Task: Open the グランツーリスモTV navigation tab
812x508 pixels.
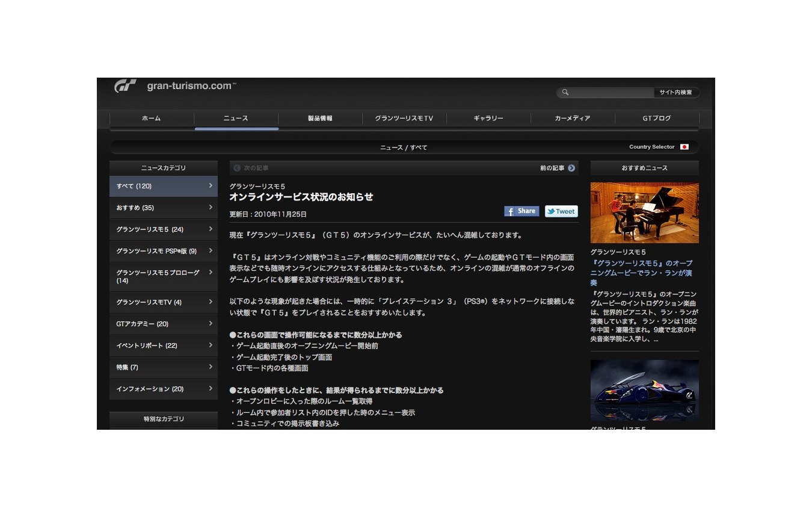Action: (x=404, y=119)
